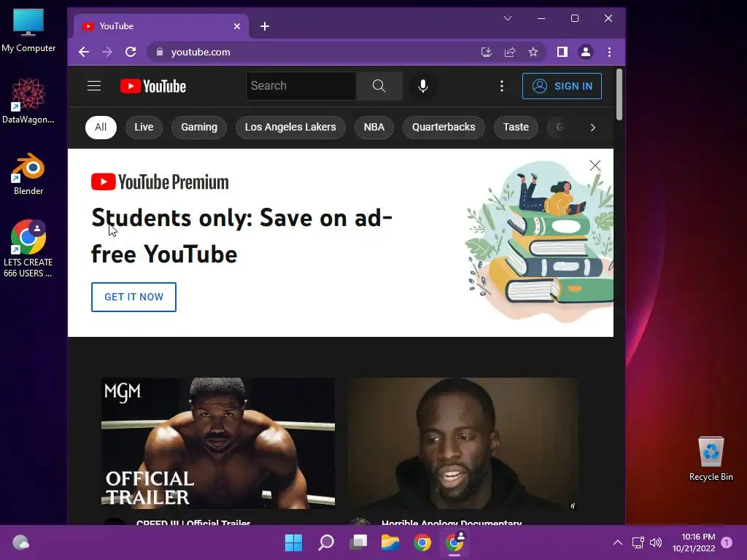Select the Live category chip
The image size is (747, 560).
[x=144, y=127]
